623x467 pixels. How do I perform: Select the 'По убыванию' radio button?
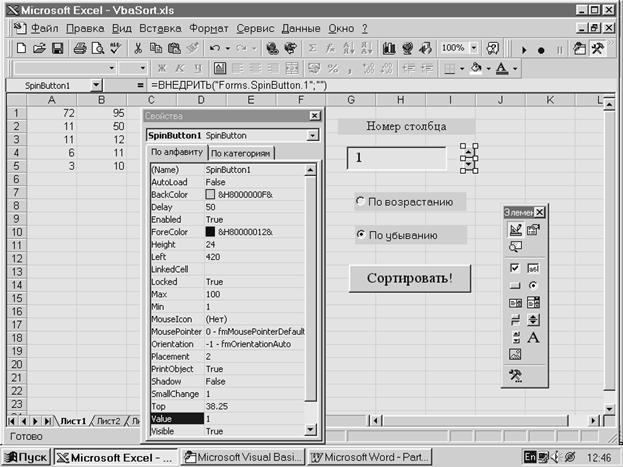click(x=360, y=236)
